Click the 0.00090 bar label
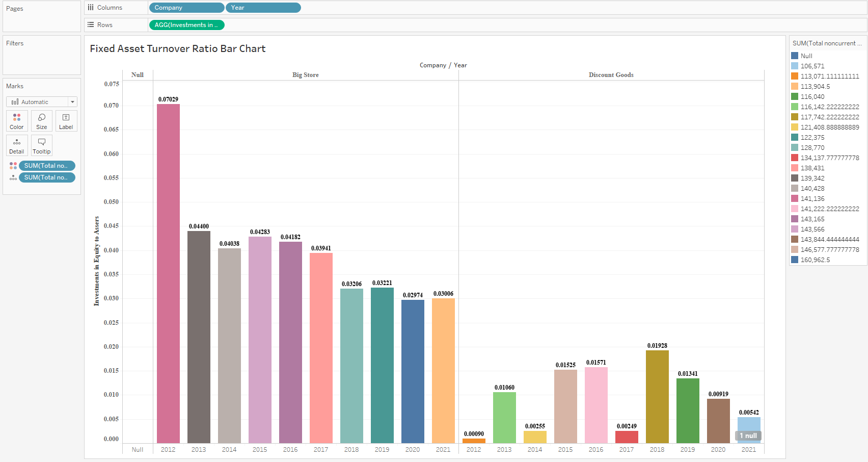This screenshot has width=868, height=462. click(474, 434)
